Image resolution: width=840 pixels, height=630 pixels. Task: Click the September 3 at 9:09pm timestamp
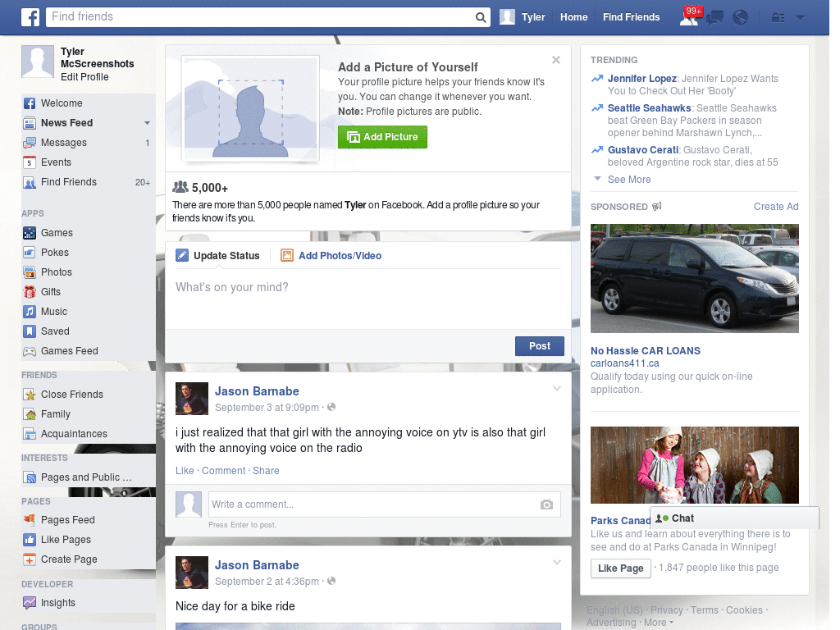pos(267,408)
